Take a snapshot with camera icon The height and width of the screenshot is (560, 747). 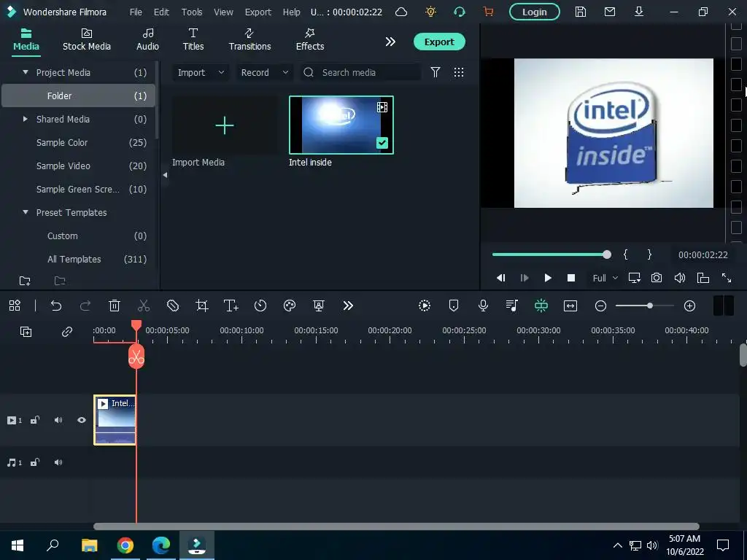pyautogui.click(x=657, y=278)
